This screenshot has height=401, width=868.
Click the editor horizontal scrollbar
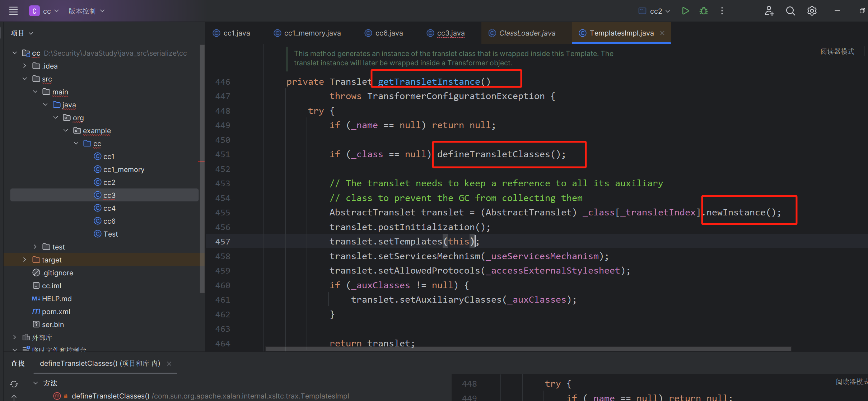528,349
